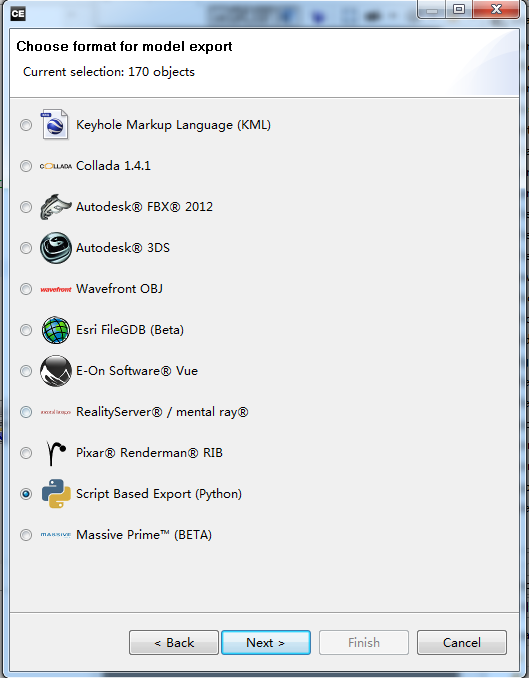Click the mental images logo icon
Viewport: 529px width, 678px height.
click(x=56, y=412)
